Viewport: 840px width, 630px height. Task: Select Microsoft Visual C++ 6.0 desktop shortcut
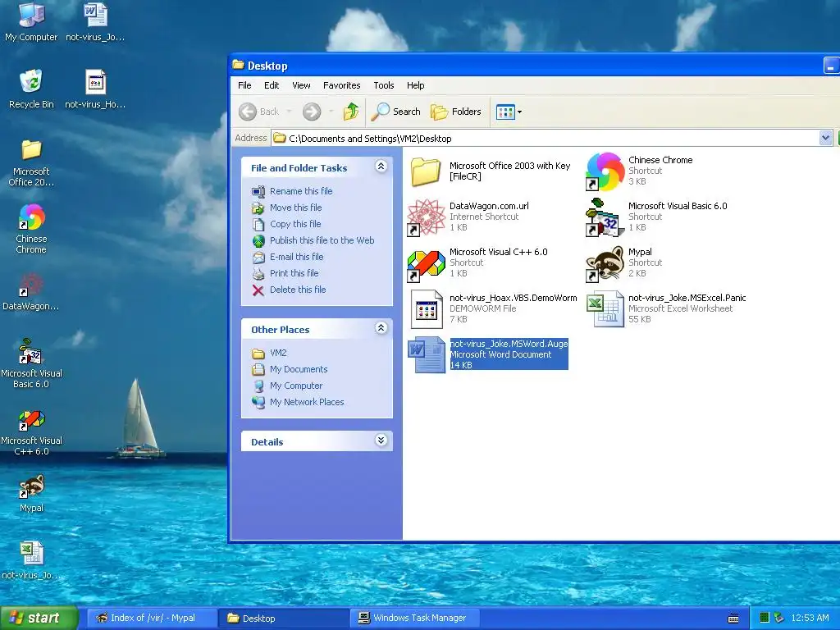coord(31,431)
